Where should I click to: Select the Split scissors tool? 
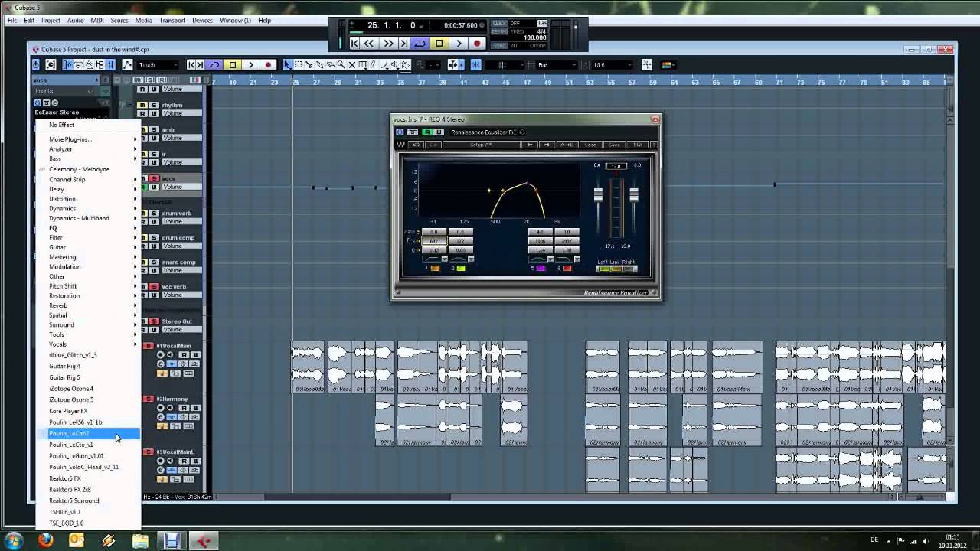309,65
